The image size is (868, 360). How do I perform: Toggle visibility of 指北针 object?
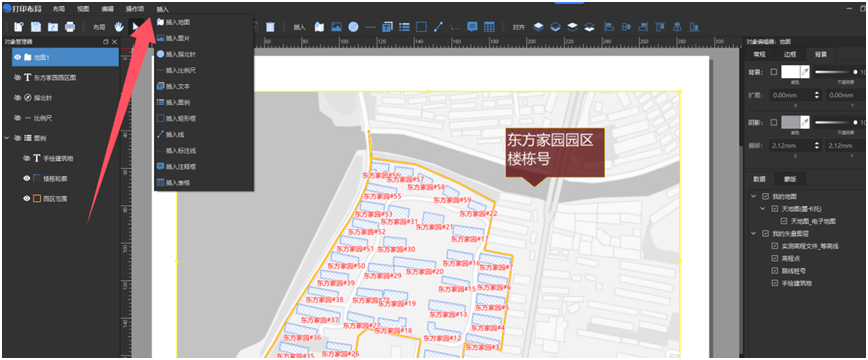pyautogui.click(x=17, y=98)
